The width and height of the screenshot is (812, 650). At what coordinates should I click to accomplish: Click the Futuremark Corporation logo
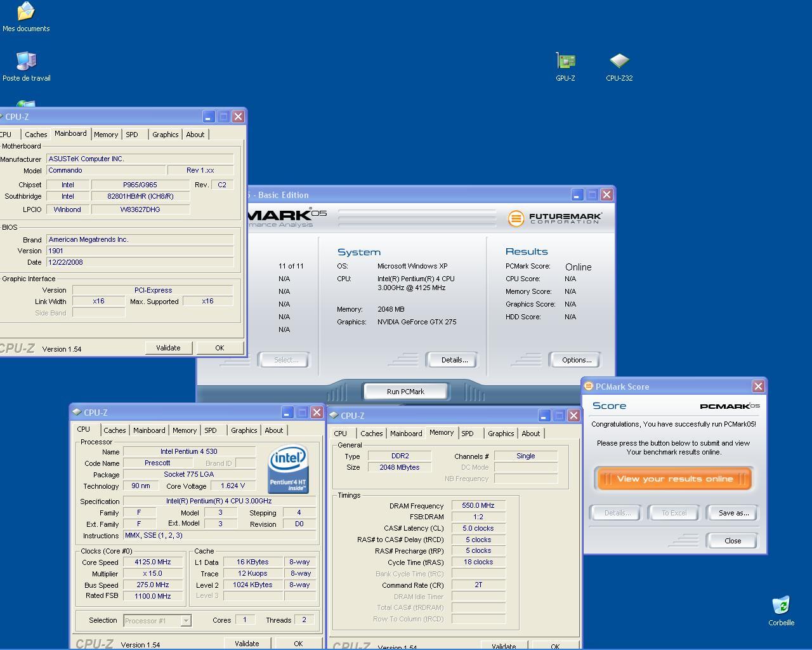coord(554,218)
